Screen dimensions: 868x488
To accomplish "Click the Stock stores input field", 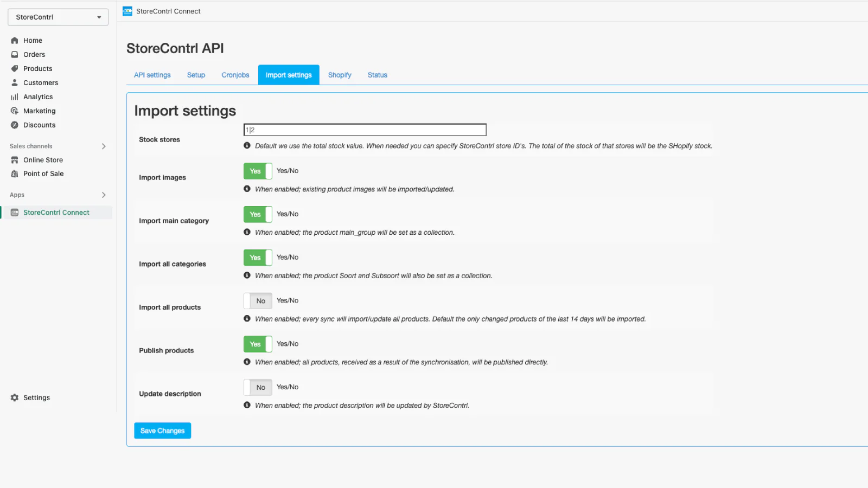I will [365, 130].
